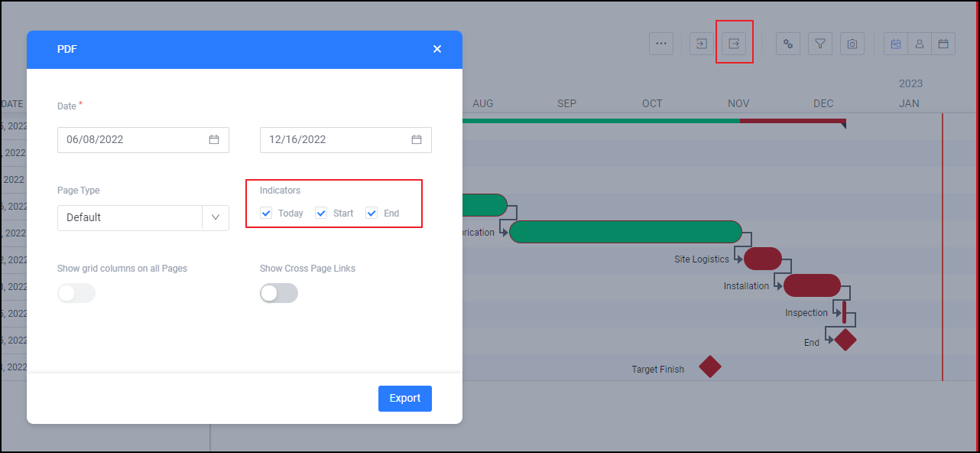Uncheck the Today indicator checkbox

click(x=266, y=213)
